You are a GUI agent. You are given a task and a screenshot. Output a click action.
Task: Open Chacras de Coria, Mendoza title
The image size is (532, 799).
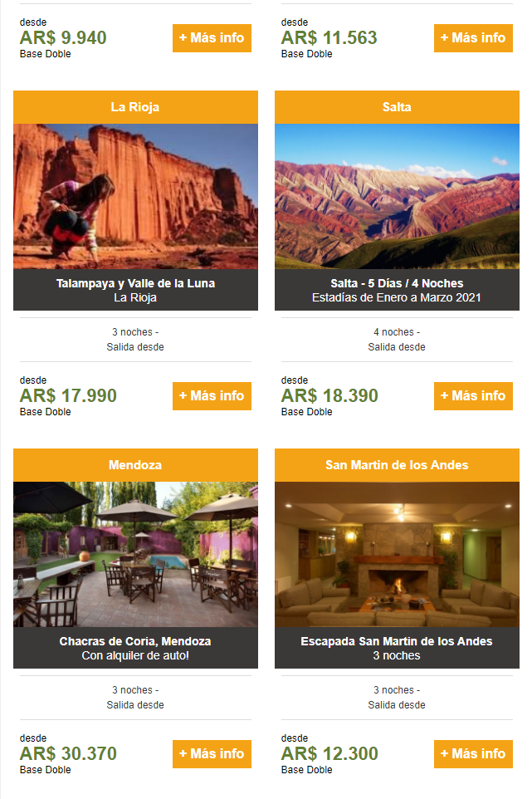(135, 641)
